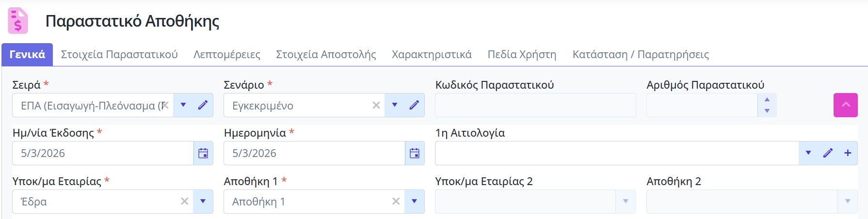Click the pencil edit icon for Σειρά

click(x=203, y=105)
